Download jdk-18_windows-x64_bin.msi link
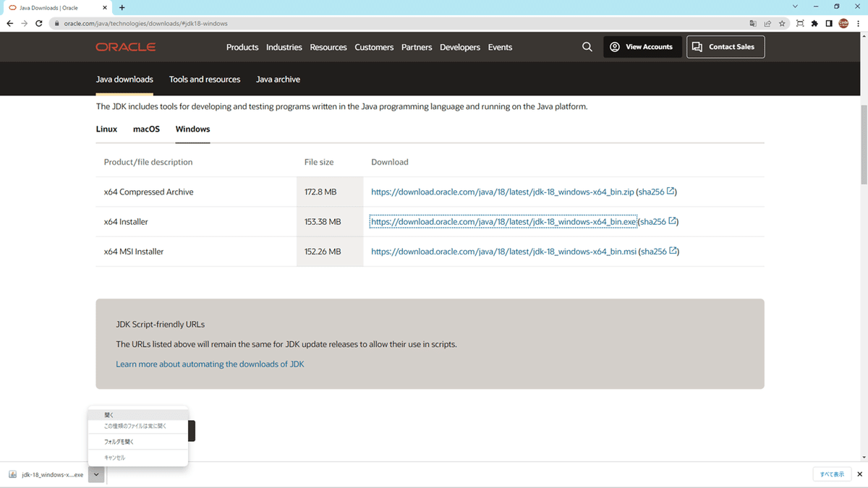Viewport: 868px width, 488px height. point(503,252)
